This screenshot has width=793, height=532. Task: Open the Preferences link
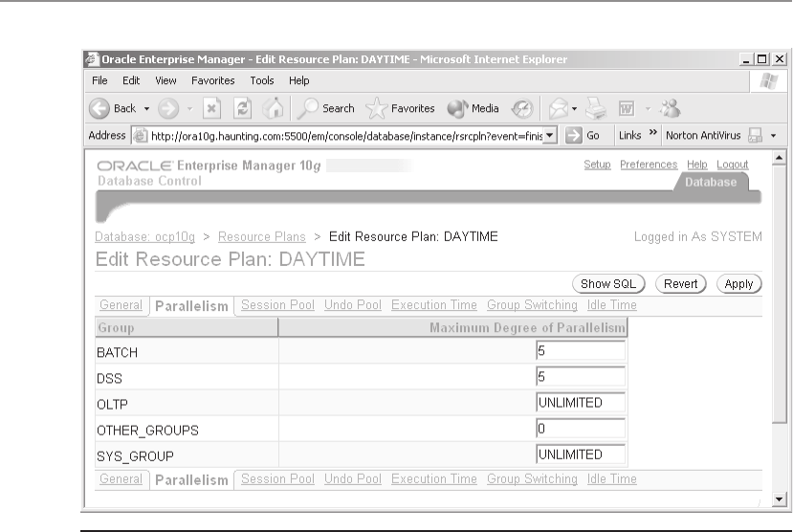point(649,165)
